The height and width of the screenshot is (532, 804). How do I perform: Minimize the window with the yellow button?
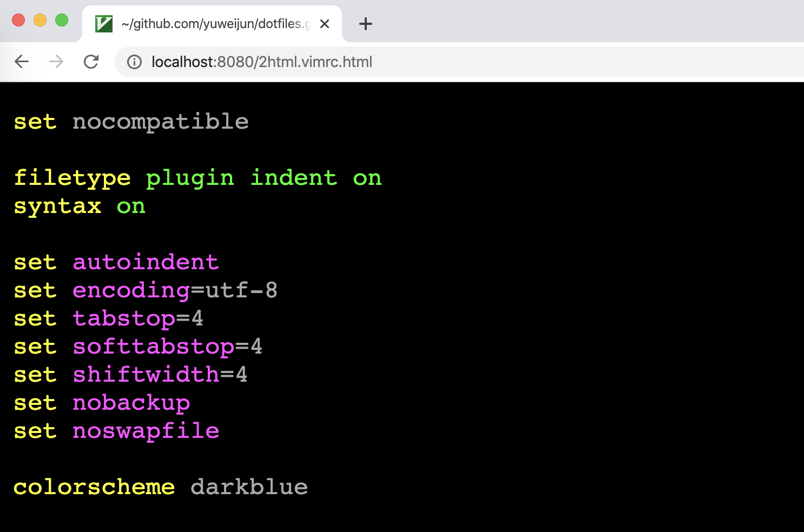(x=40, y=20)
